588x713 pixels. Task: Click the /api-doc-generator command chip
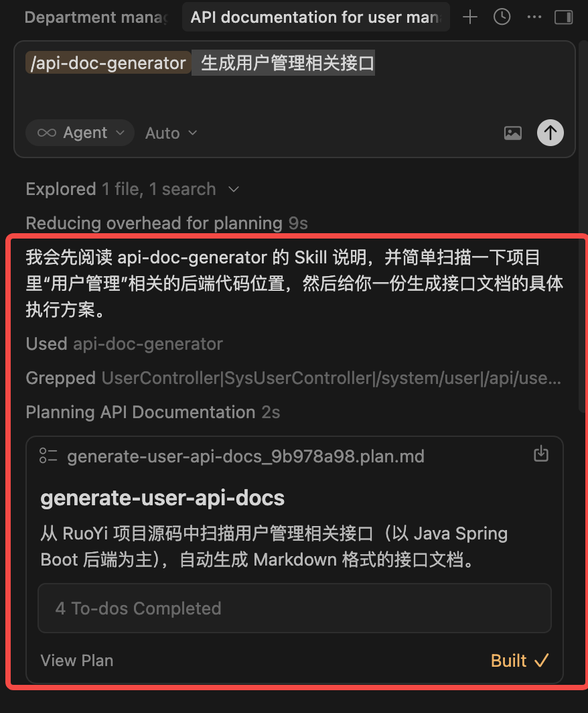(x=108, y=63)
